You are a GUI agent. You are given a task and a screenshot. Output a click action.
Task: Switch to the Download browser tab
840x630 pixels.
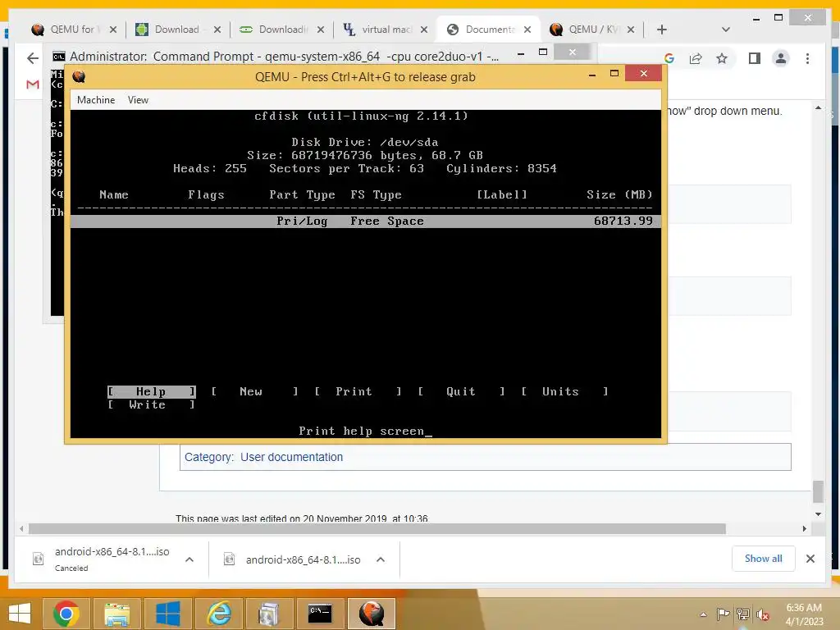(x=178, y=30)
